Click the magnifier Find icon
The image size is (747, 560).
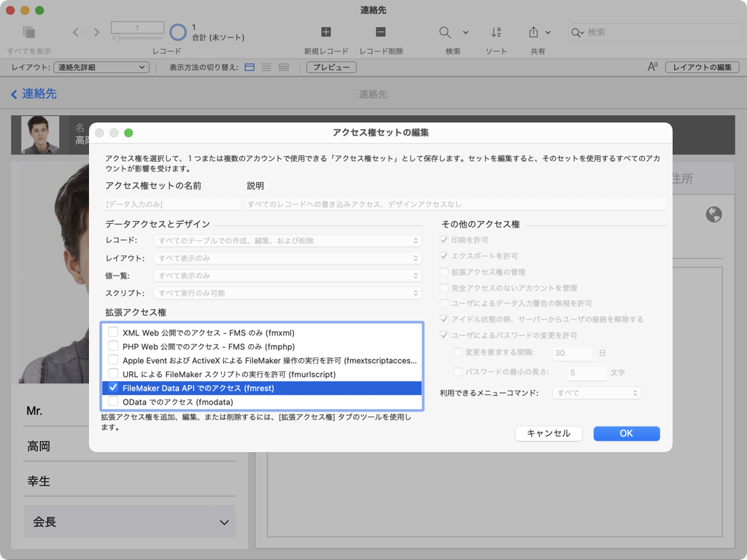(x=445, y=32)
